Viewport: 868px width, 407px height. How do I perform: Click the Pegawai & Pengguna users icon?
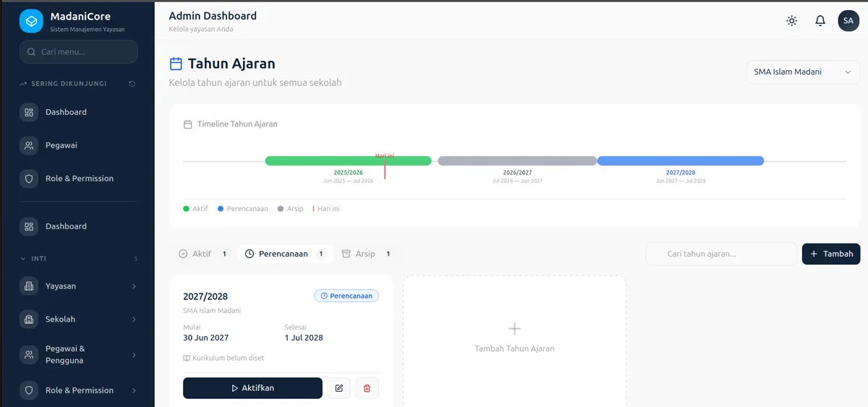click(29, 355)
